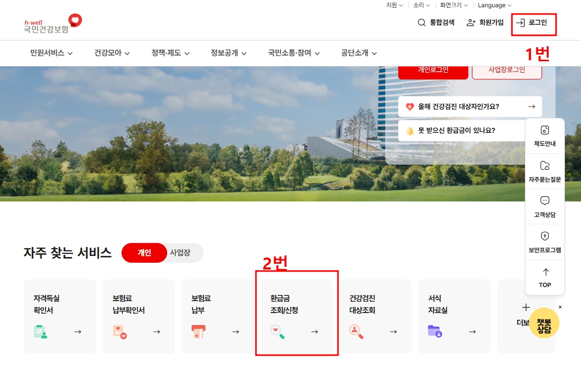Expand the 정보공개 menu
The height and width of the screenshot is (392, 581).
click(228, 53)
